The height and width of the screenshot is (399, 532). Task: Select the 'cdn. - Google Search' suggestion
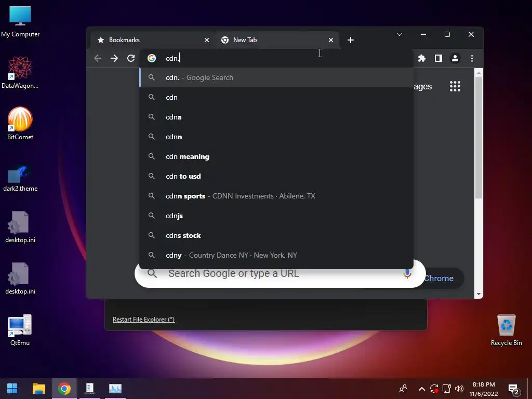(x=276, y=78)
